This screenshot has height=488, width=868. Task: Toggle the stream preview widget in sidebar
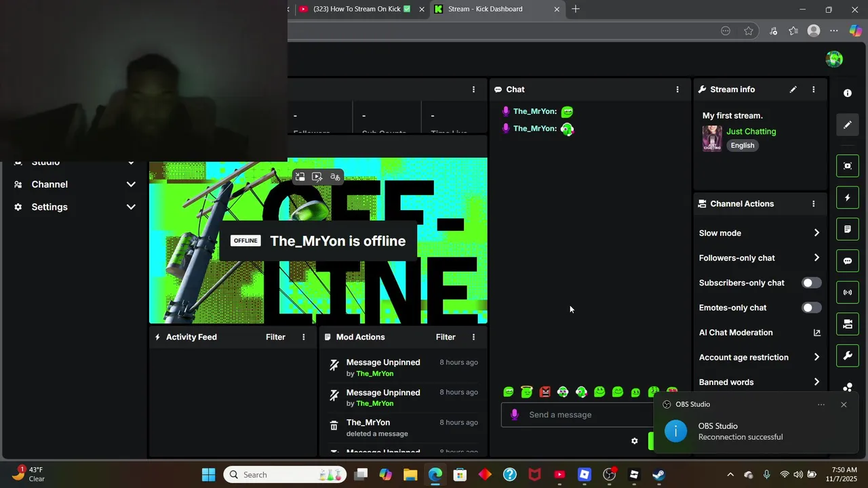[848, 166]
